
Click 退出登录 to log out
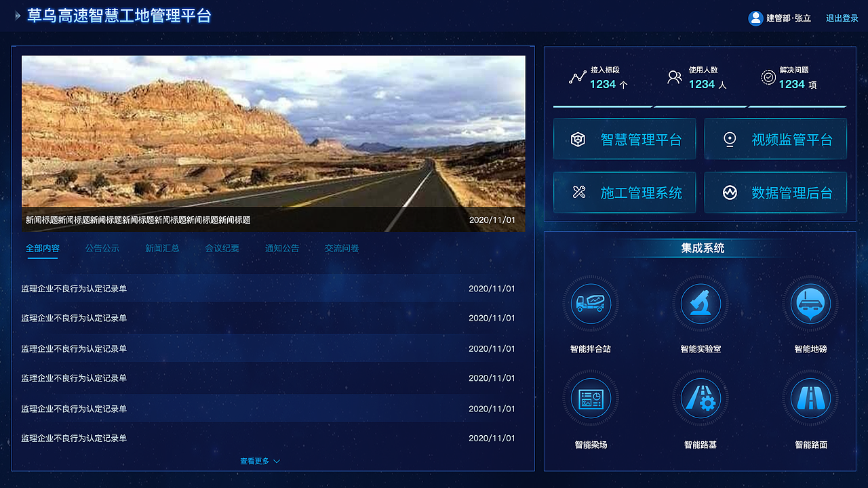tap(841, 18)
